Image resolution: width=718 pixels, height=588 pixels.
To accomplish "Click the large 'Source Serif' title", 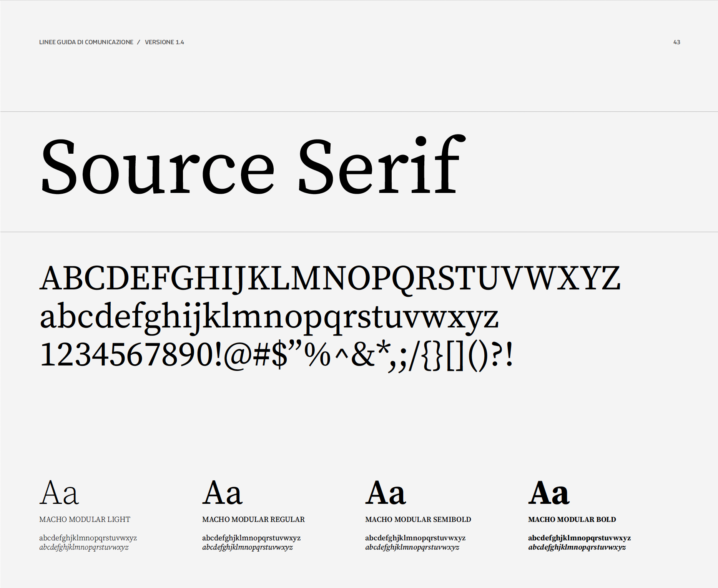I will pyautogui.click(x=253, y=164).
